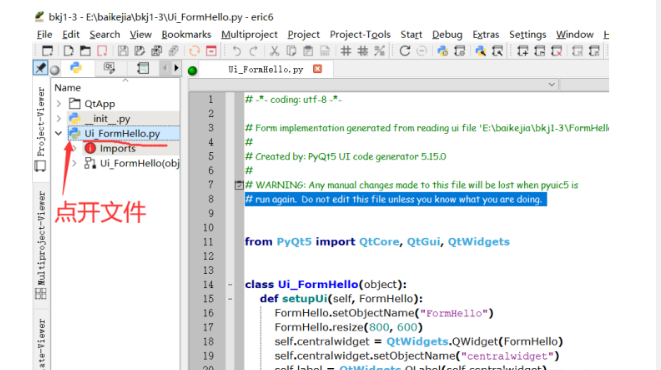Switch to the Resources browser tab
661x370 pixels.
point(143,67)
